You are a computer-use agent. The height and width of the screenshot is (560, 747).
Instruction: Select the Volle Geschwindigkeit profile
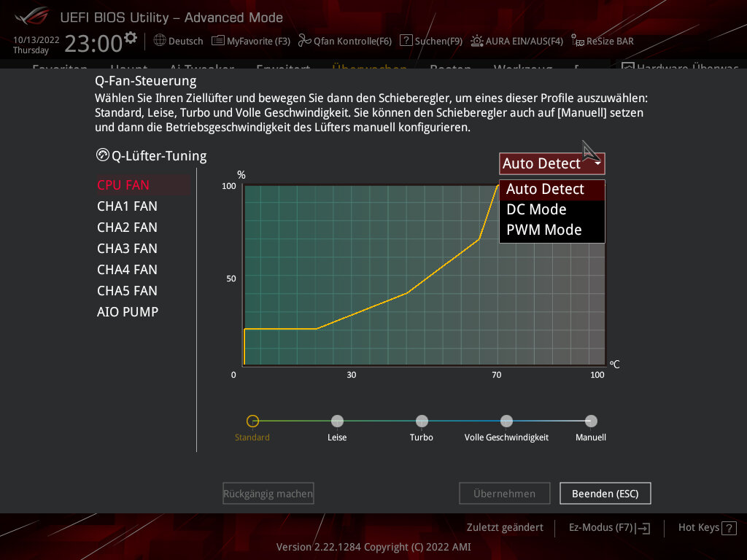tap(506, 421)
